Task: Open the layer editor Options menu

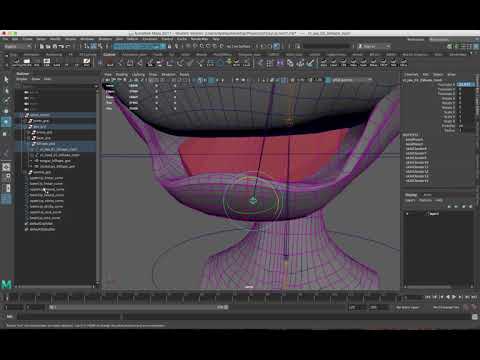Action: 425,200
